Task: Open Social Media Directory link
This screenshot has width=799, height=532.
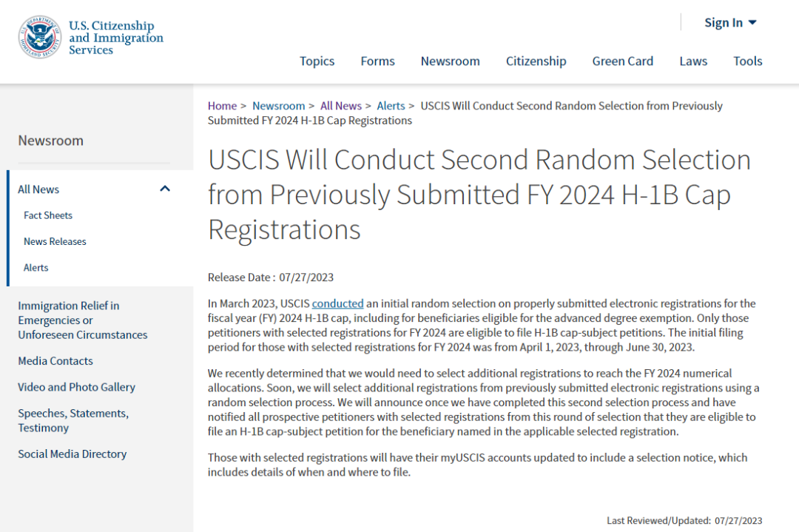Action: 73,454
